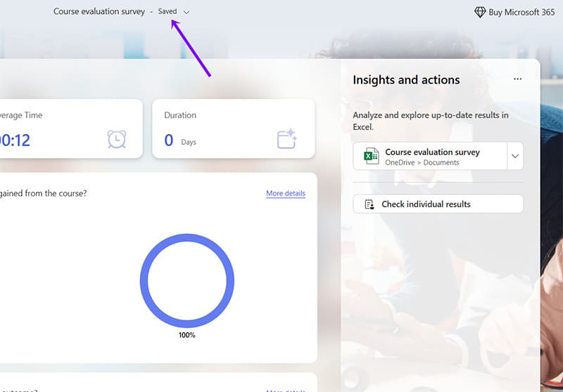The height and width of the screenshot is (392, 563).
Task: Click the Buy Microsoft 365 text
Action: [x=521, y=12]
